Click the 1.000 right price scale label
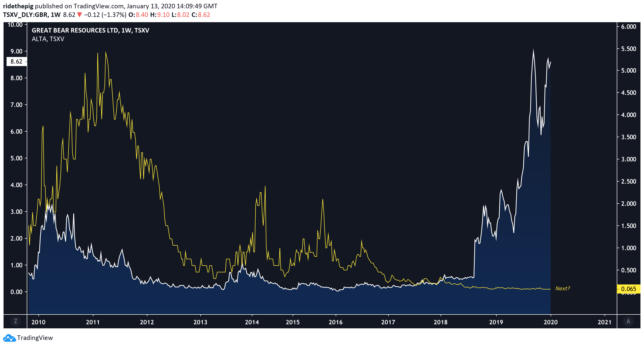 629,248
